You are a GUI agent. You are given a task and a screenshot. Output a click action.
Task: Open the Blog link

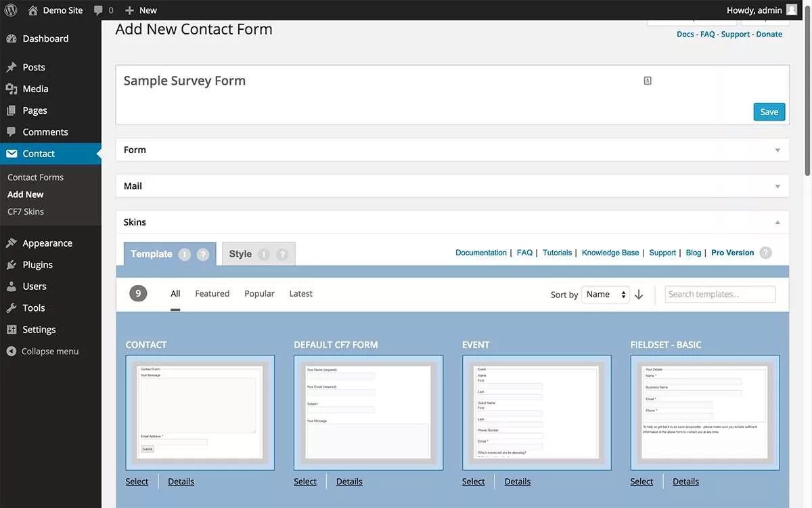point(694,253)
